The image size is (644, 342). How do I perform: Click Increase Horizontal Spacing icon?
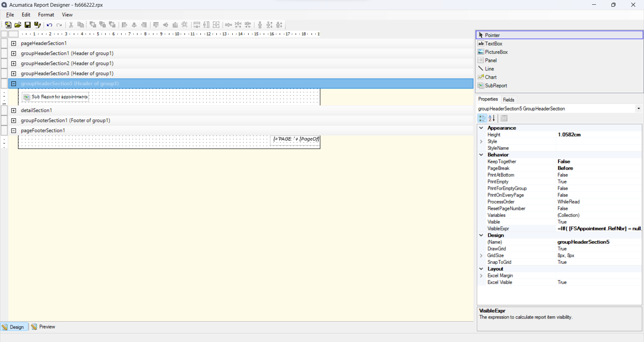pos(238,25)
